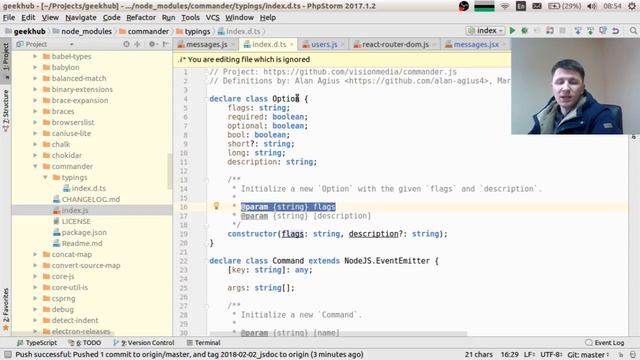Open the VCS menu
This screenshot has width=640, height=360.
[212, 18]
